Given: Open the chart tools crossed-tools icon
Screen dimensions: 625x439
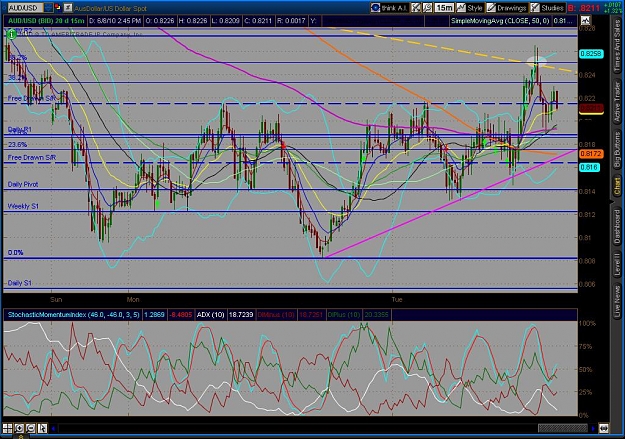Looking at the screenshot, I should pyautogui.click(x=416, y=8).
